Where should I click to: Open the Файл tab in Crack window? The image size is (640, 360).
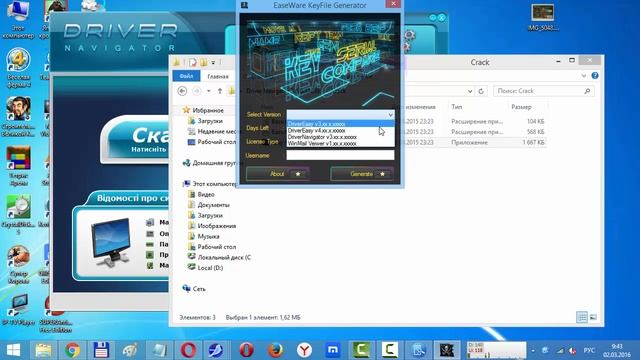(186, 76)
